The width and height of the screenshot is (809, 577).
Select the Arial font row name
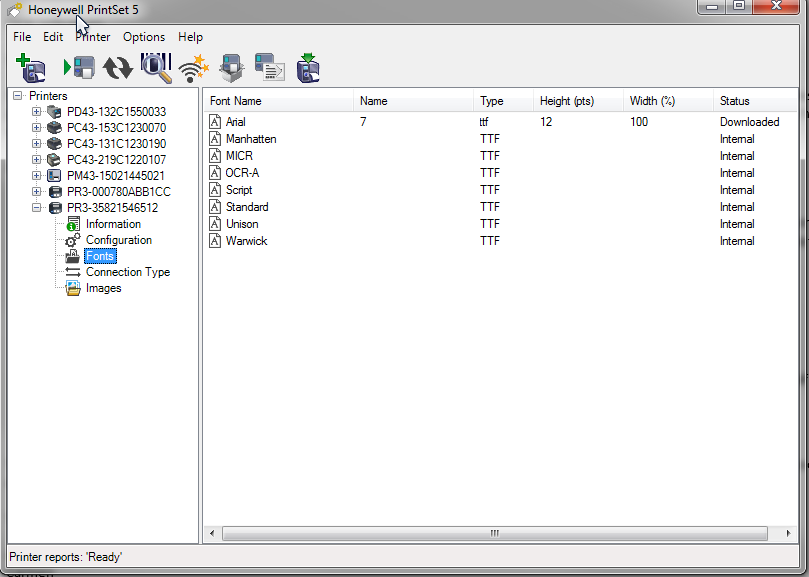[236, 122]
